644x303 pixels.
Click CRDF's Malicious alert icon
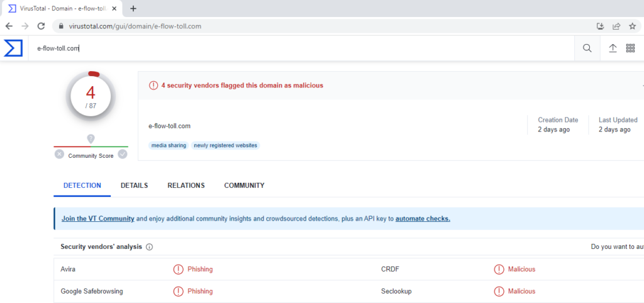tap(499, 269)
